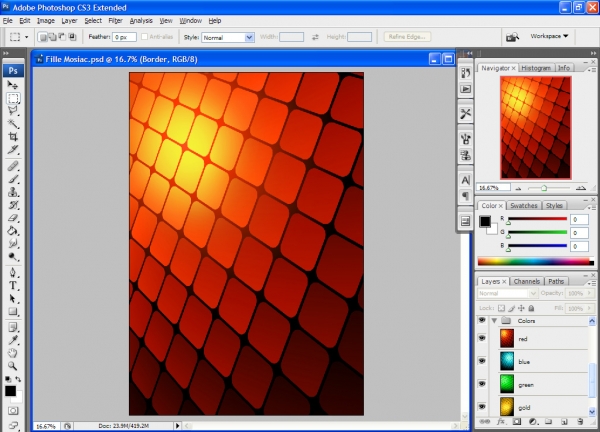Select the Hand tool

(x=13, y=353)
